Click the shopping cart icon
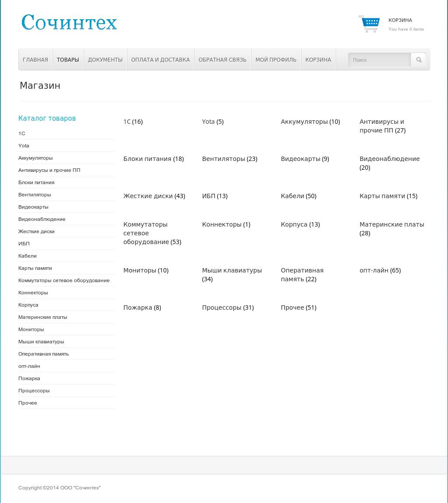Image resolution: width=448 pixels, height=503 pixels. [369, 24]
